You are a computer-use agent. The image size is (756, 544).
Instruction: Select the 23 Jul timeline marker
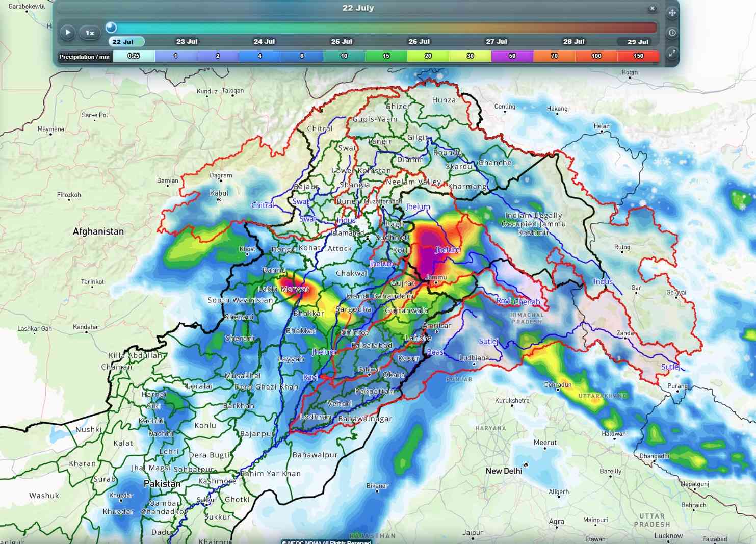(187, 42)
